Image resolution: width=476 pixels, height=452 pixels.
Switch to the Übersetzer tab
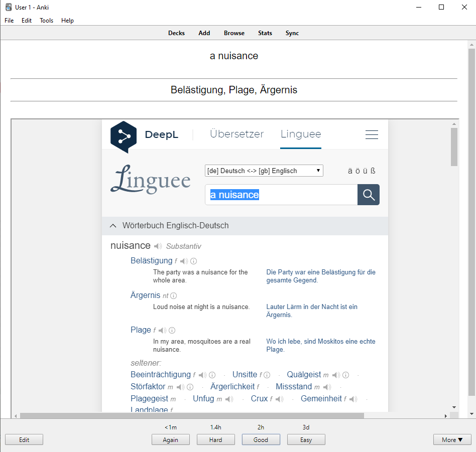pyautogui.click(x=237, y=134)
